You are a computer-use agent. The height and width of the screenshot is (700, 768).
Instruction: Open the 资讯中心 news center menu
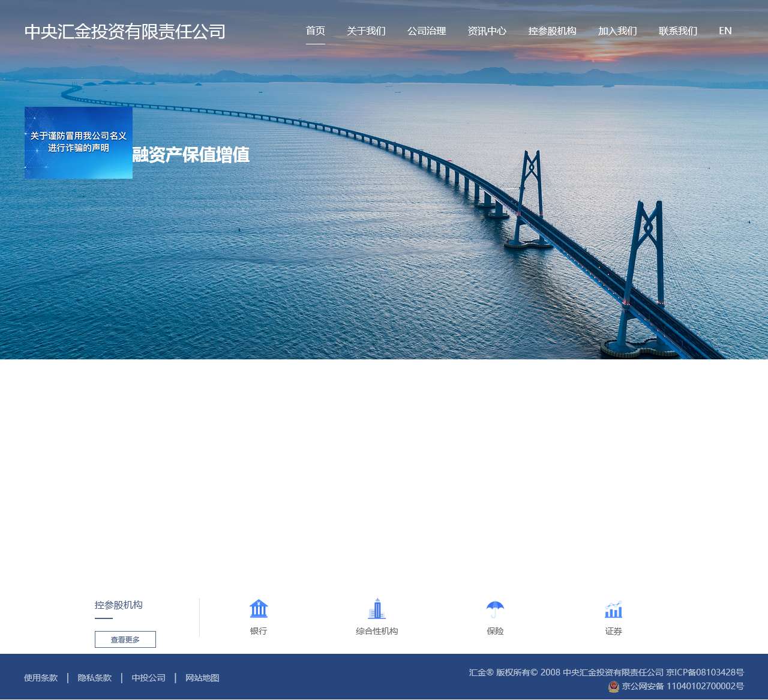[487, 31]
